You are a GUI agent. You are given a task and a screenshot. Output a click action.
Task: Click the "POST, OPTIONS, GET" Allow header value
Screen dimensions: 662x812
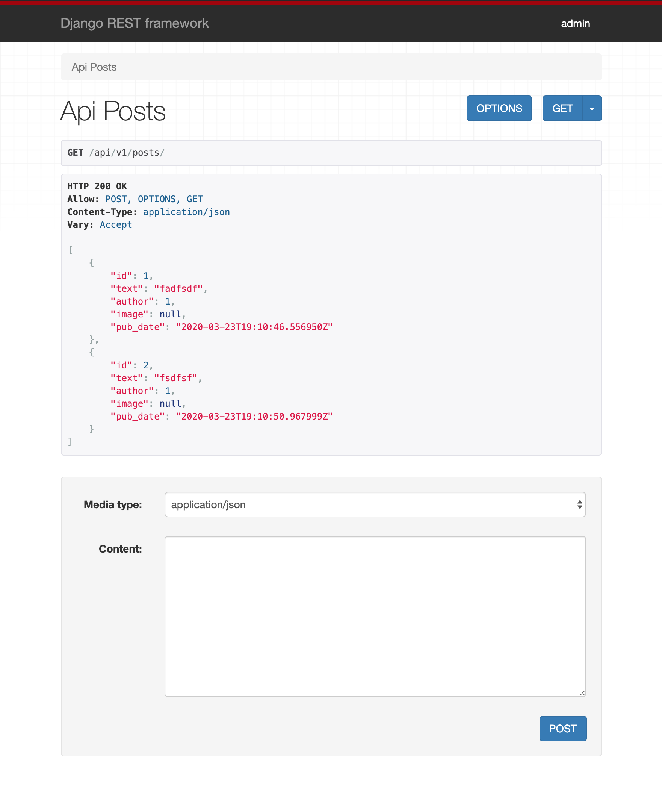154,199
